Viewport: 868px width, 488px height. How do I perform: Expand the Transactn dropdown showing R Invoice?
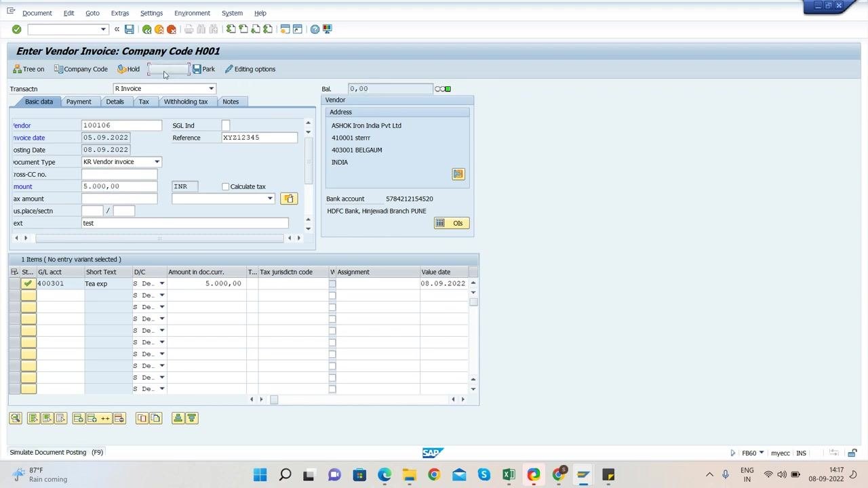211,89
